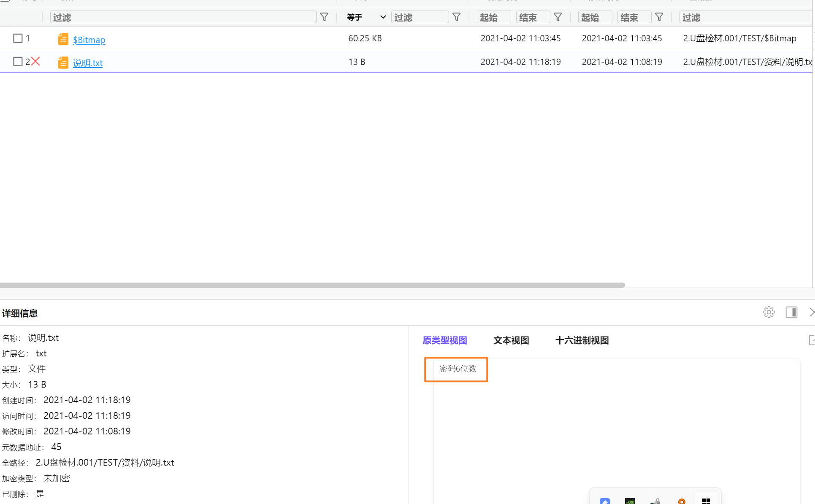The width and height of the screenshot is (815, 504).
Task: Open the 说明.txt file link
Action: coord(88,63)
